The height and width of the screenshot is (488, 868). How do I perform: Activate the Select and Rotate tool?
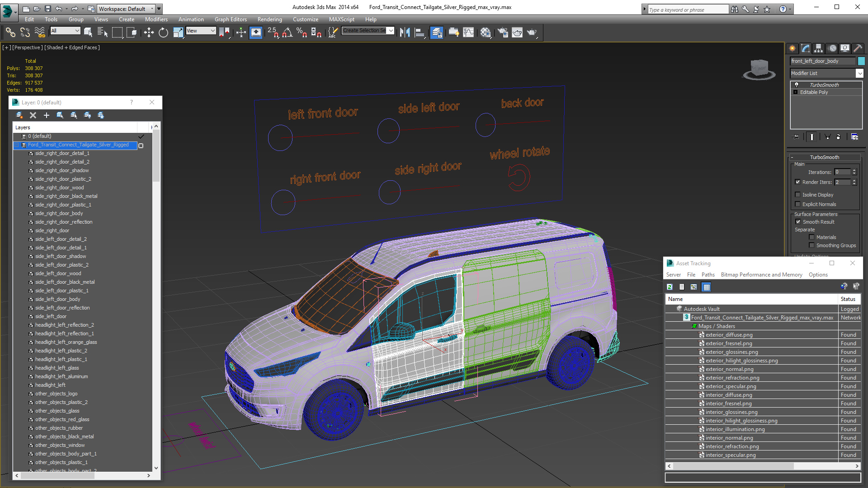(x=163, y=32)
